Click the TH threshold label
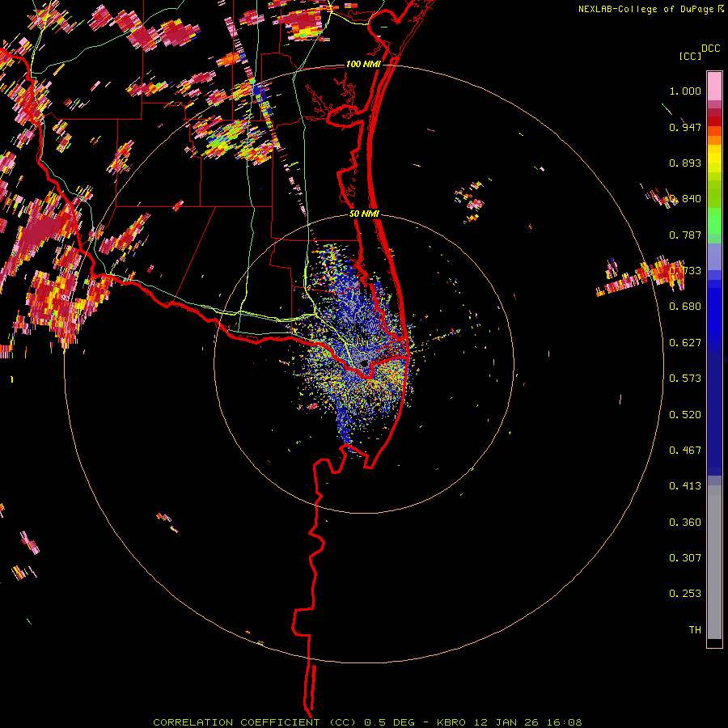728x728 pixels. point(695,630)
